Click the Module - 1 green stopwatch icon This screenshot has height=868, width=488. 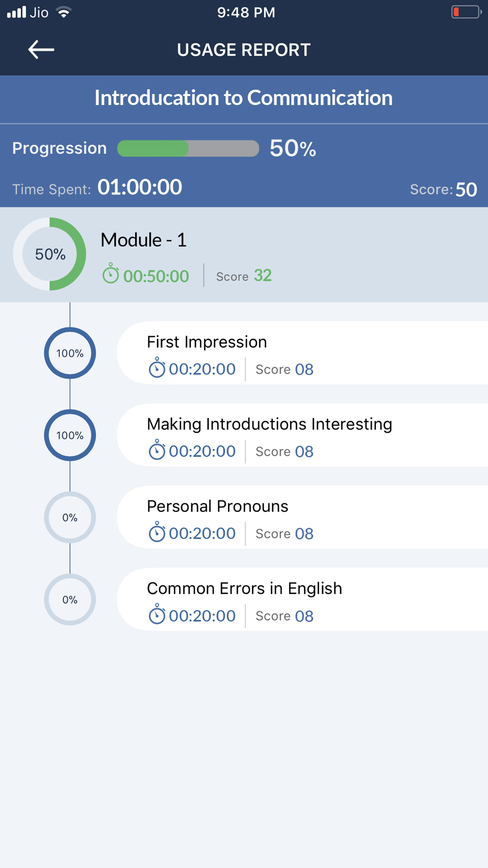pos(111,274)
